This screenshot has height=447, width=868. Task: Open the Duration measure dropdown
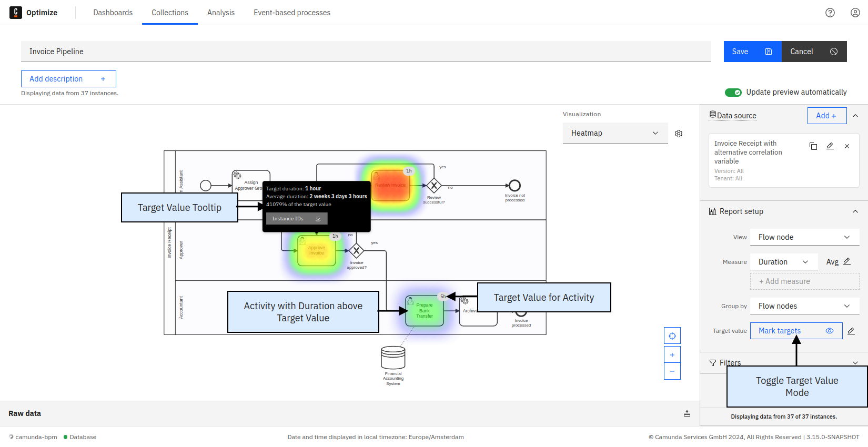[783, 262]
